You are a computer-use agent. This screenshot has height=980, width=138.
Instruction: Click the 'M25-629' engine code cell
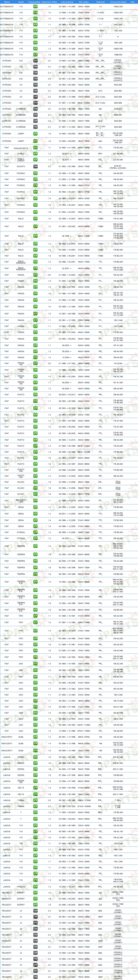(x=118, y=109)
